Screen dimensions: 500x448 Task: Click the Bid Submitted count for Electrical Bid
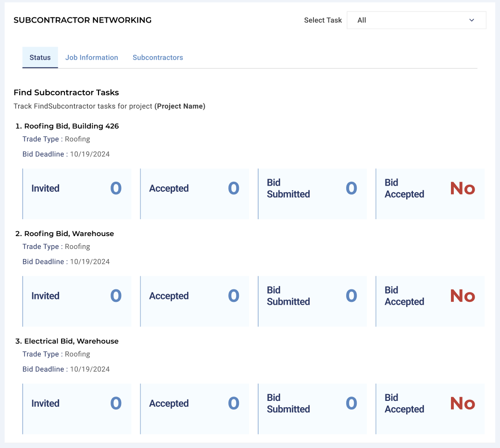[351, 403]
